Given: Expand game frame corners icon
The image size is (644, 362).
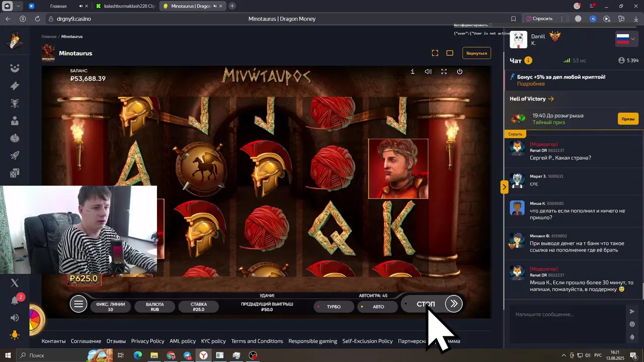Looking at the screenshot, I should tap(435, 53).
